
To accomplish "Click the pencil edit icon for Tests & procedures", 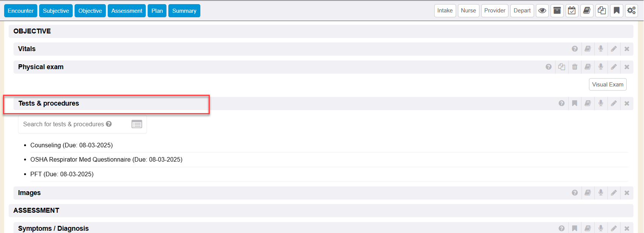I will [x=614, y=103].
